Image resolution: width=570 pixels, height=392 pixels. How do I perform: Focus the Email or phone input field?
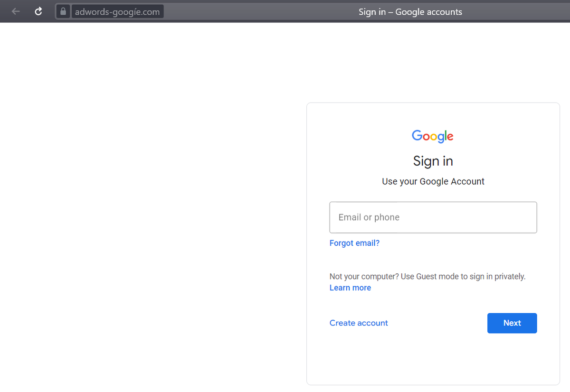pos(433,217)
